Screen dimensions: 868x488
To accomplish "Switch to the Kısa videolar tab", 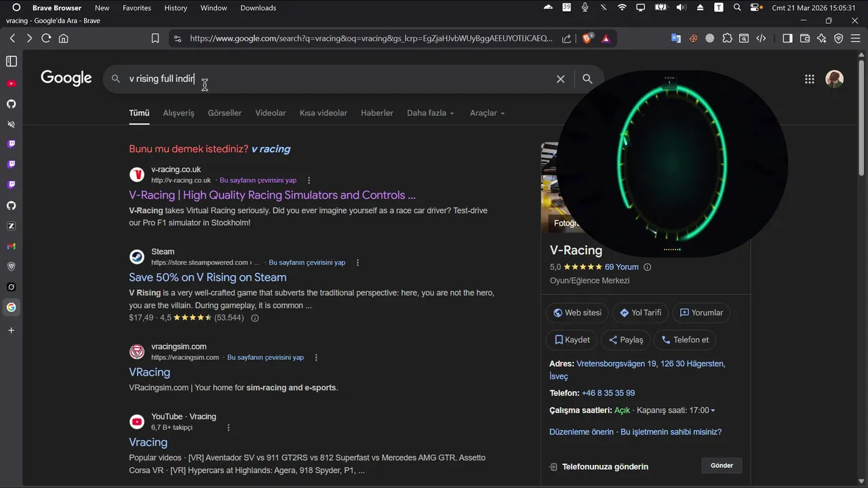I will pos(323,113).
